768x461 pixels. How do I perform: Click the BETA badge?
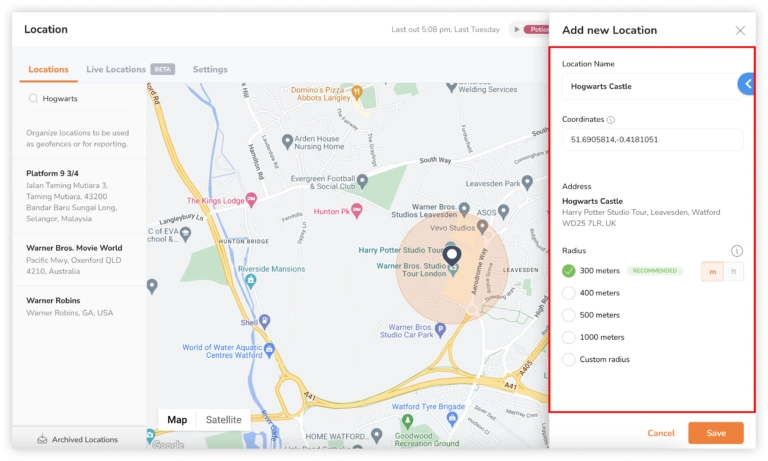click(x=163, y=70)
